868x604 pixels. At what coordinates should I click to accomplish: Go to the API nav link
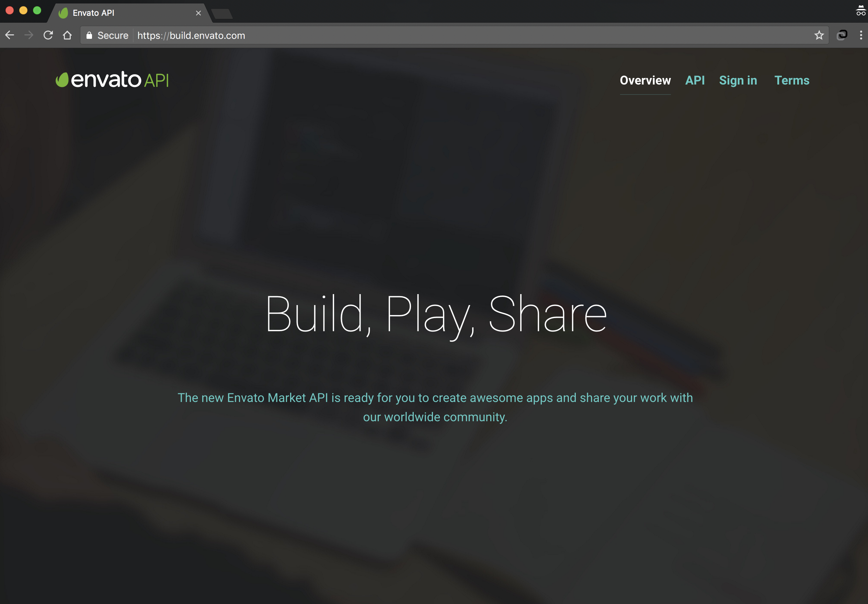(695, 80)
